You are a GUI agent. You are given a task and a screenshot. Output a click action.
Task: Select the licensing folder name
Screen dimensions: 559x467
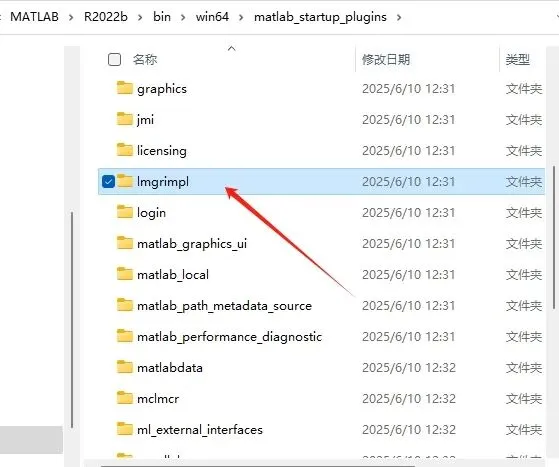pyautogui.click(x=162, y=151)
